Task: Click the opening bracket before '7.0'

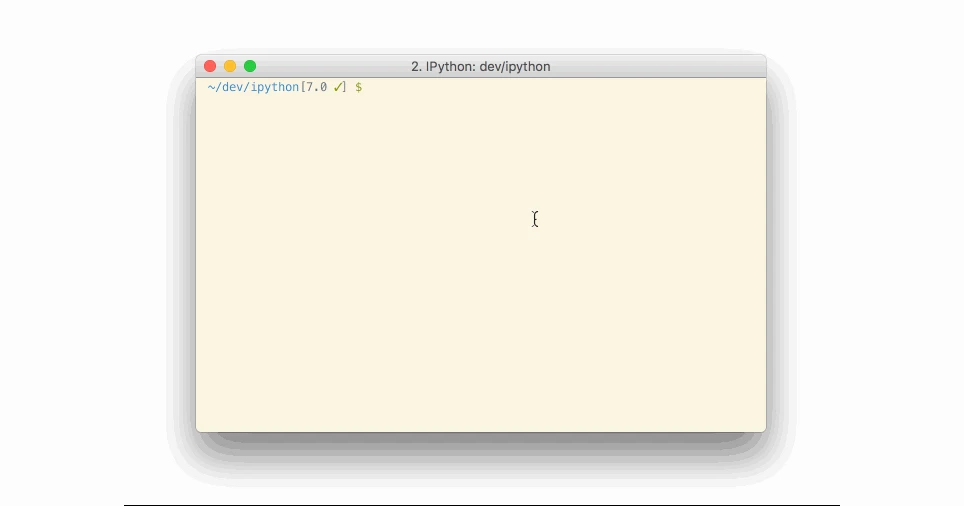Action: pyautogui.click(x=303, y=87)
